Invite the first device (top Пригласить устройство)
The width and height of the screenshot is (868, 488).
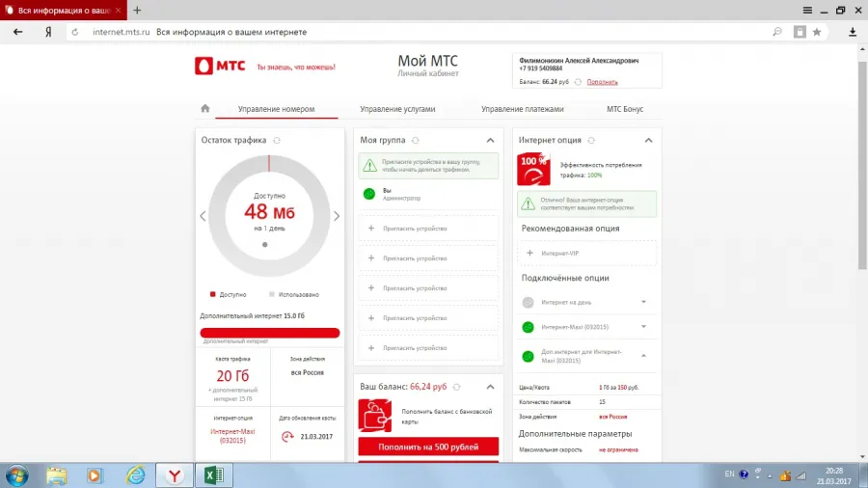[x=428, y=228]
